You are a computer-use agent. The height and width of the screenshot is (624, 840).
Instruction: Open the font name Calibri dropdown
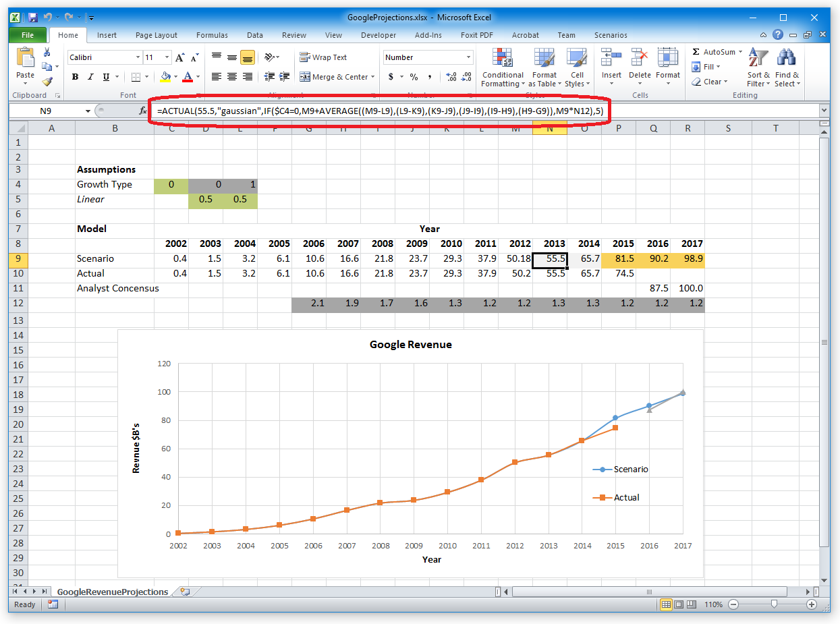coord(138,58)
